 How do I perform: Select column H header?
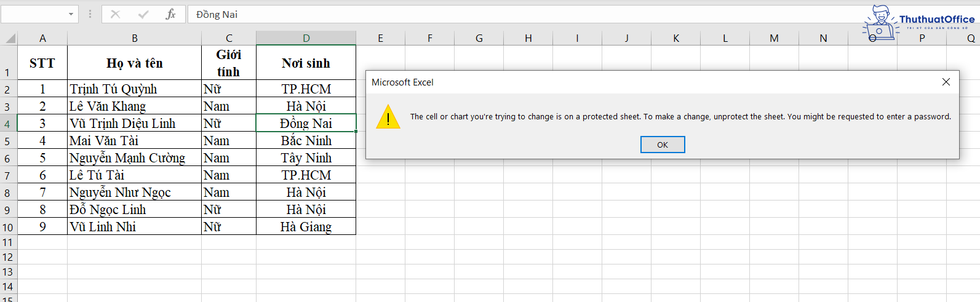[x=528, y=38]
